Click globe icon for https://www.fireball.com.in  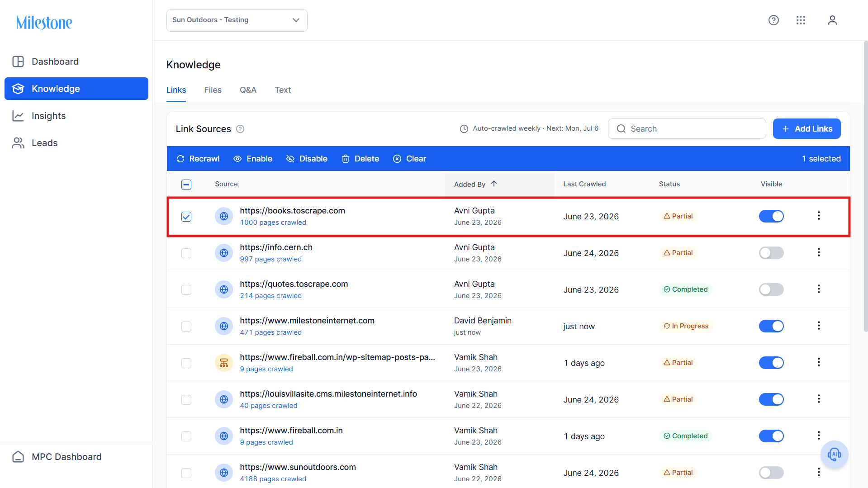tap(224, 436)
